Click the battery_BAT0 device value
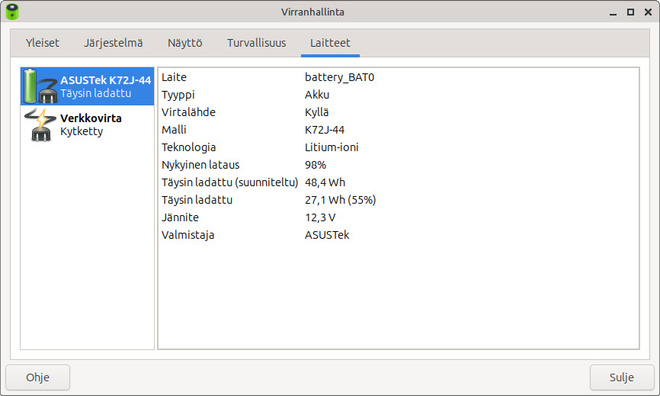Viewport: 660px width, 396px height. pyautogui.click(x=339, y=77)
